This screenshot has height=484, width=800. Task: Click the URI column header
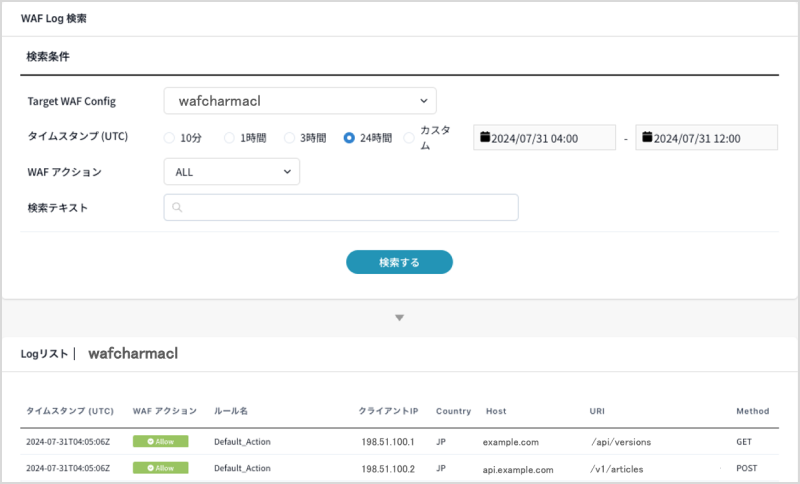coord(597,411)
